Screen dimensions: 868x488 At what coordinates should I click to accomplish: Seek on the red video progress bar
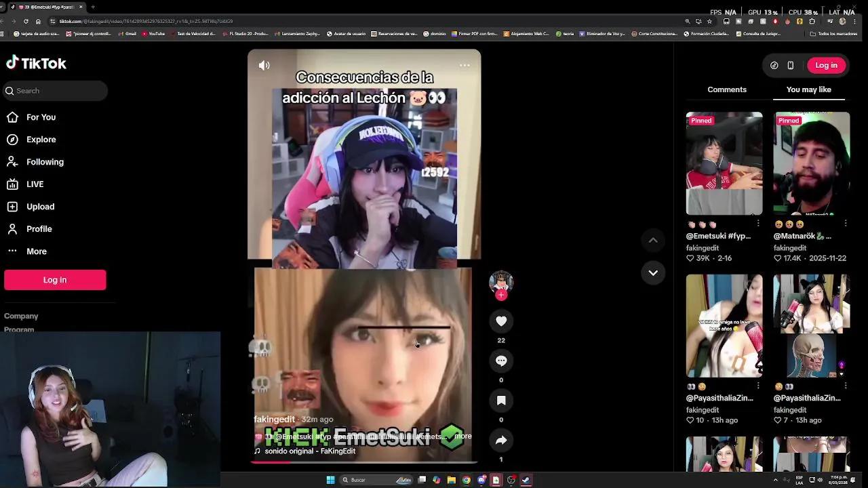364,462
